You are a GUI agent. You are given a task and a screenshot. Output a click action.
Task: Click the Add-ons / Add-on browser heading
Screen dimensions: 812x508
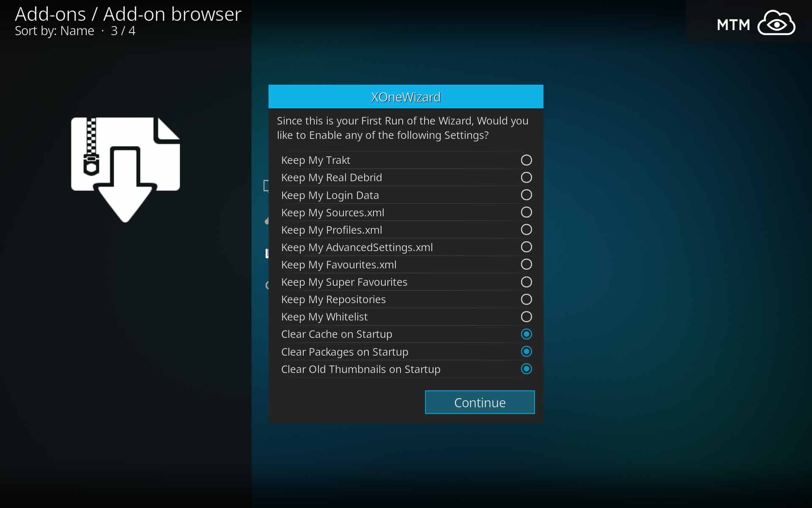coord(128,14)
